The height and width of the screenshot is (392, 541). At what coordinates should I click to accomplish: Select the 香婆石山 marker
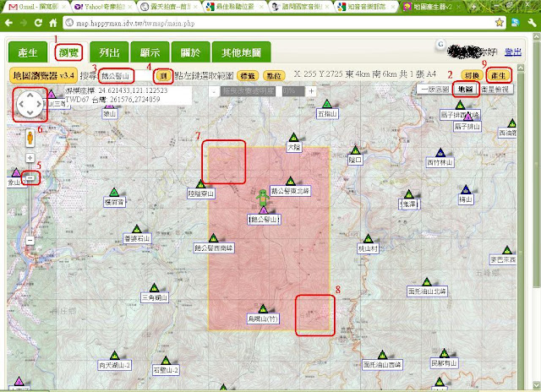(137, 228)
